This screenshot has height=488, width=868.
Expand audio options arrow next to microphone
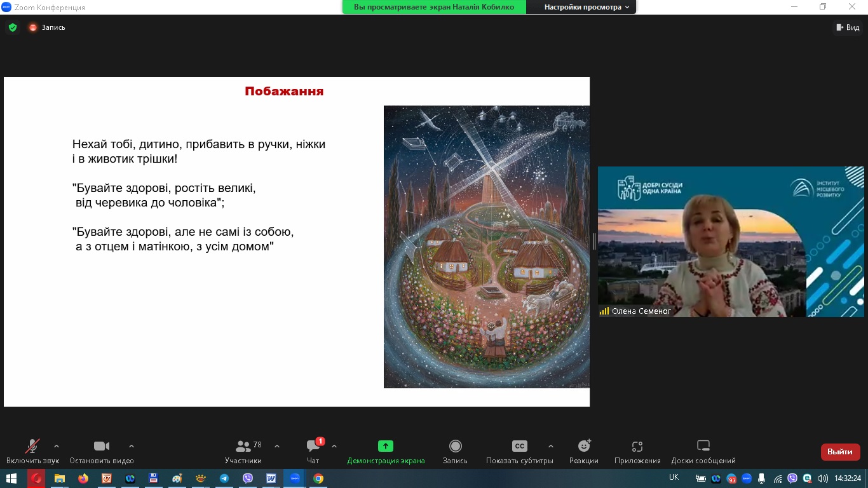tap(57, 445)
